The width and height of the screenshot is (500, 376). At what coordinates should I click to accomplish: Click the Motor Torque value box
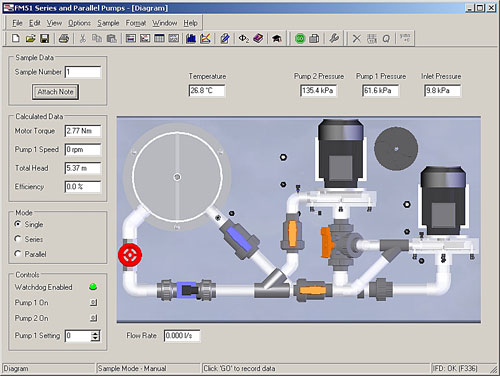tap(83, 131)
